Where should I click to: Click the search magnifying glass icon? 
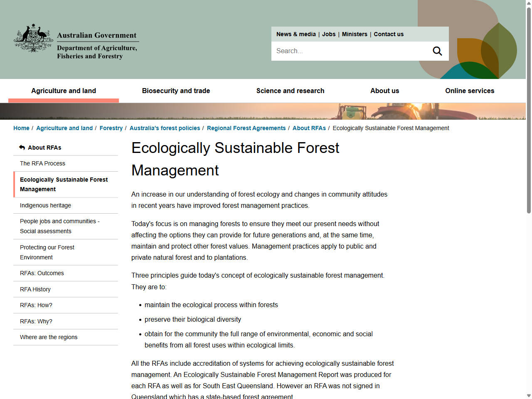[437, 51]
